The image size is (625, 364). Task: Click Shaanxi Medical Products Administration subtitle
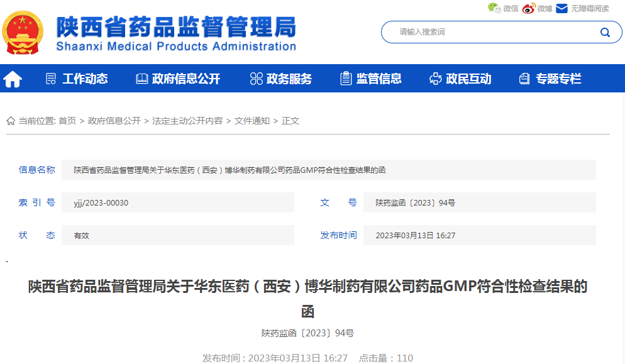tap(176, 47)
